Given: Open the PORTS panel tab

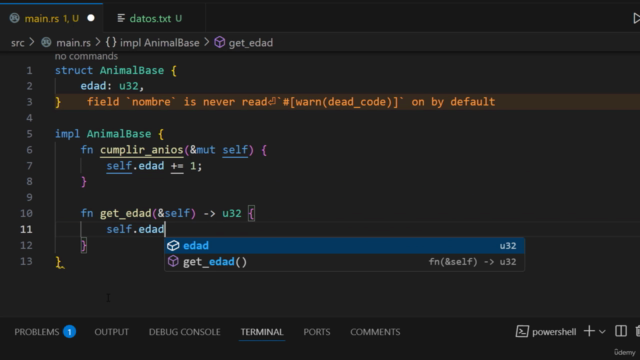Looking at the screenshot, I should coord(317,332).
